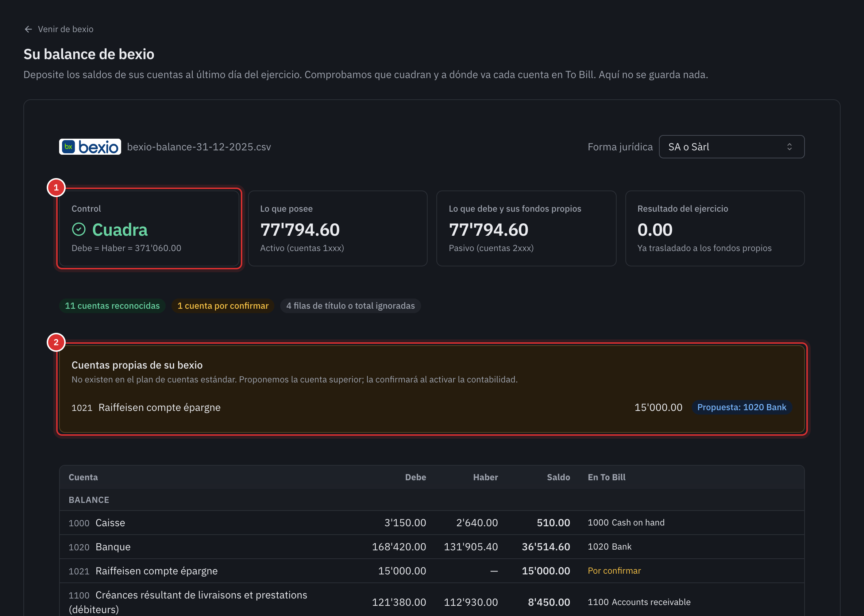Screen dimensions: 864x616
Task: Open the Forma jurídica dropdown
Action: pos(731,147)
